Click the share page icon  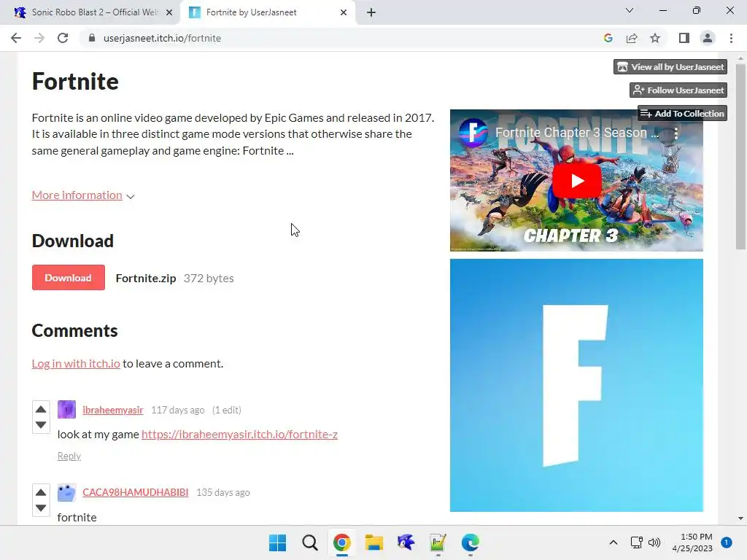pos(632,38)
